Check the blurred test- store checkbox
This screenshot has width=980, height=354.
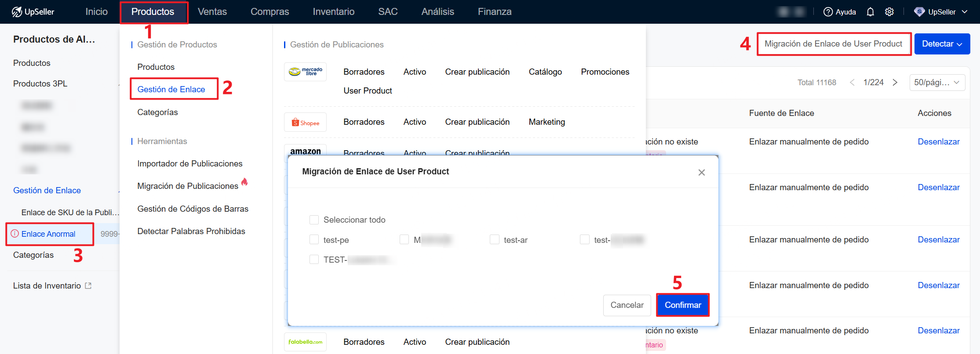point(585,239)
